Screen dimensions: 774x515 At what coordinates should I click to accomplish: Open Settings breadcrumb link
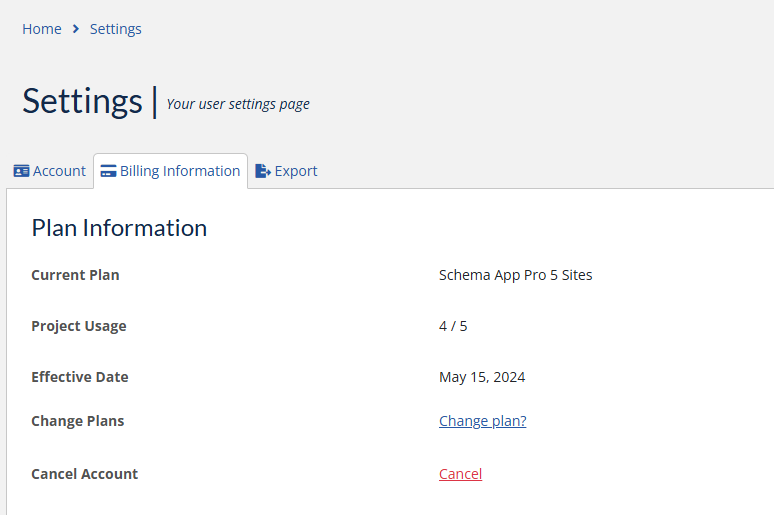click(116, 29)
